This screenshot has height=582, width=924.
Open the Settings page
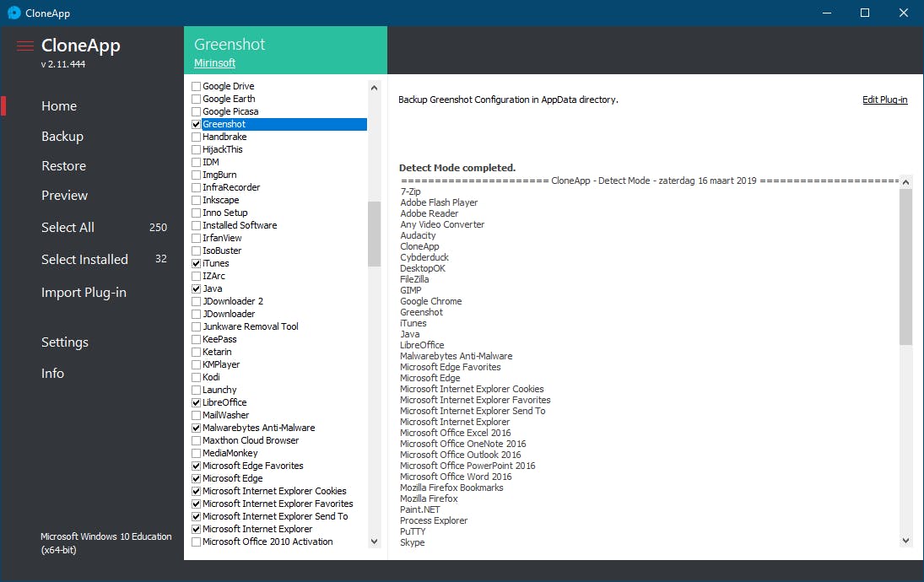(x=65, y=342)
